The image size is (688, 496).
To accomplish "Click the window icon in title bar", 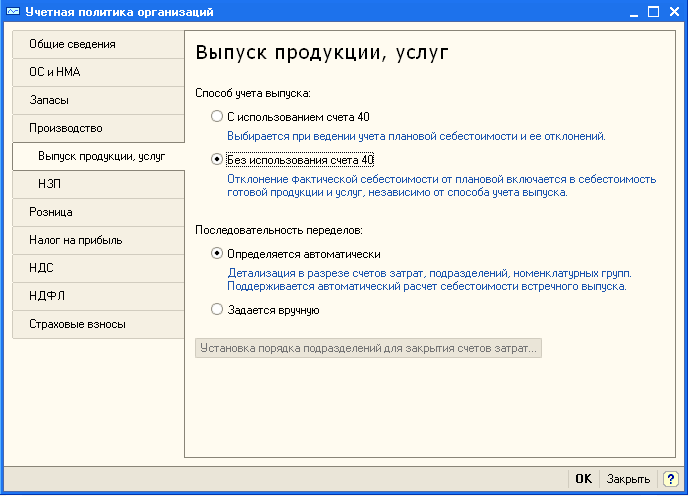I will [13, 12].
